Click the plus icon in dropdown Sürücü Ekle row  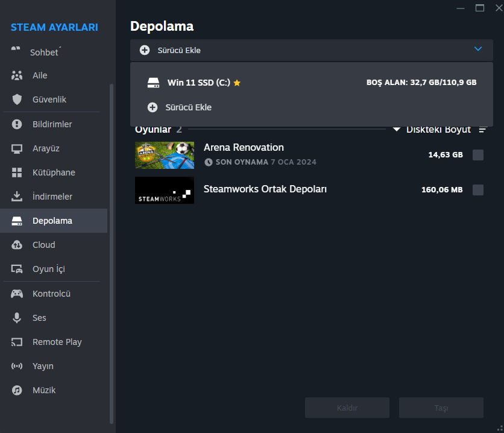153,107
